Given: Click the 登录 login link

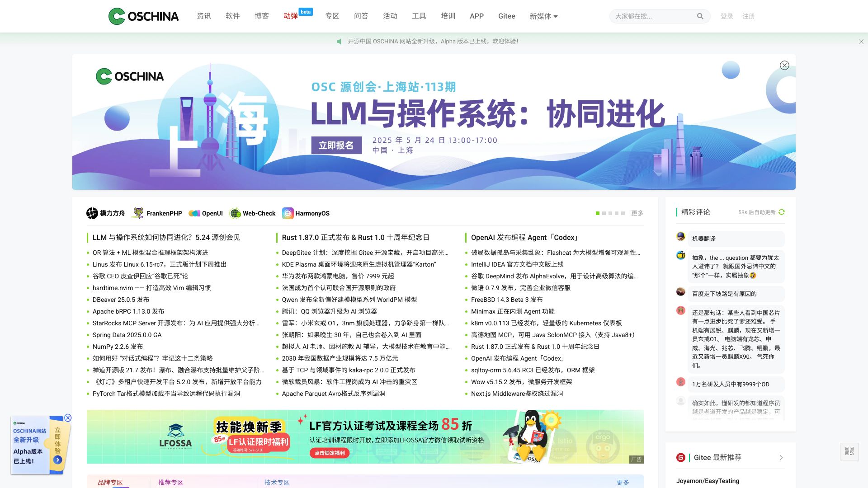Looking at the screenshot, I should [x=727, y=16].
